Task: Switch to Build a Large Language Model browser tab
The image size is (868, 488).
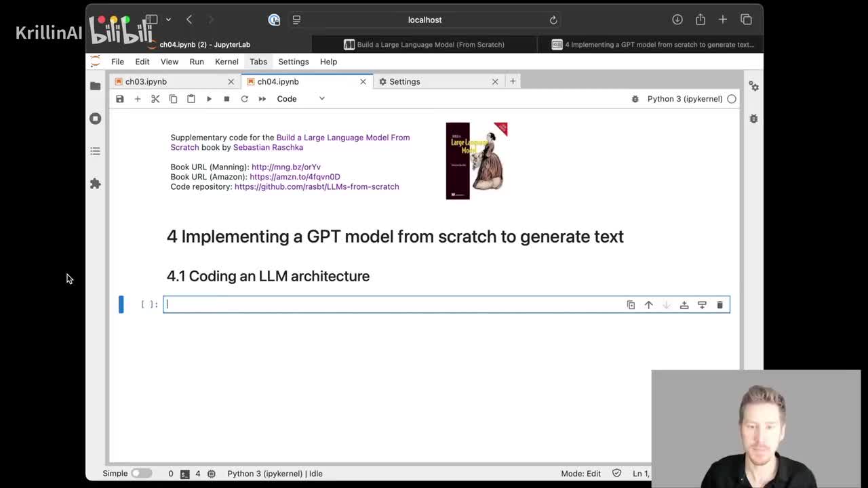Action: tap(424, 45)
